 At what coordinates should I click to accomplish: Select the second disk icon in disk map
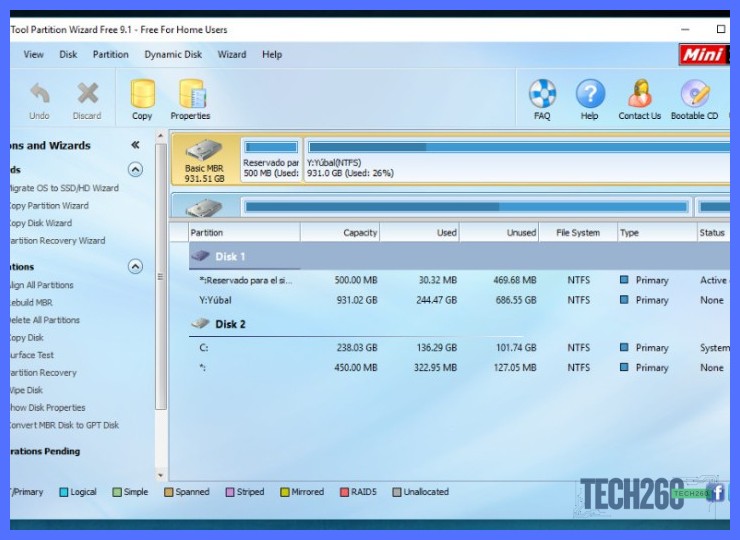[204, 207]
